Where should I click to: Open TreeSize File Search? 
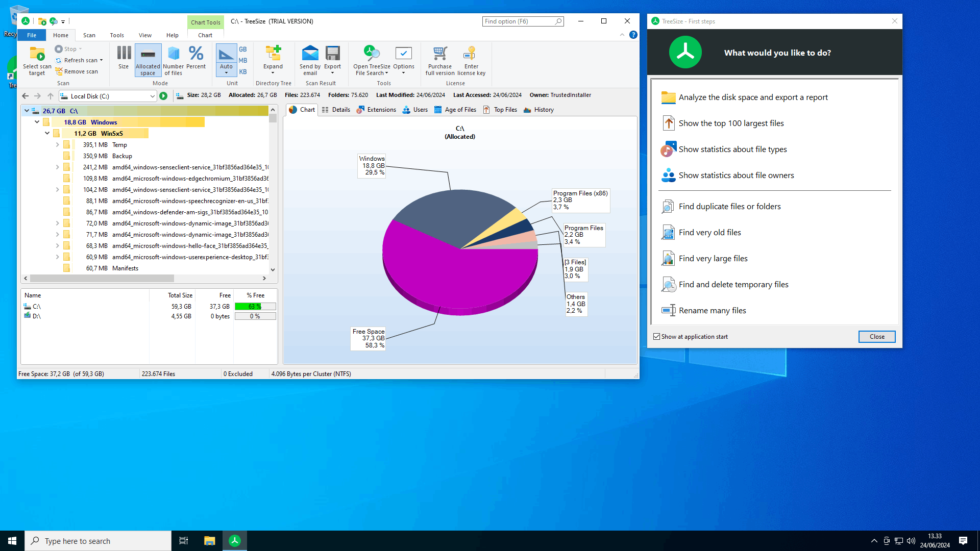point(372,60)
